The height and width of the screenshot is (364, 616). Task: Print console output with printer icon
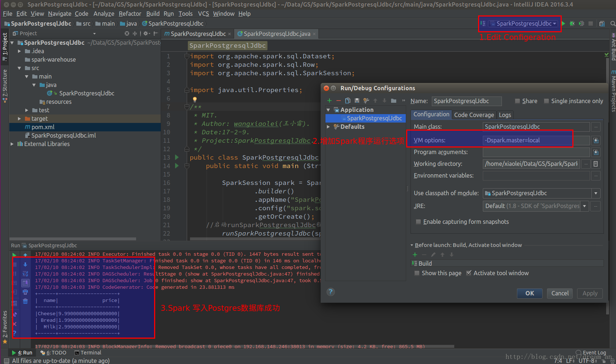25,292
